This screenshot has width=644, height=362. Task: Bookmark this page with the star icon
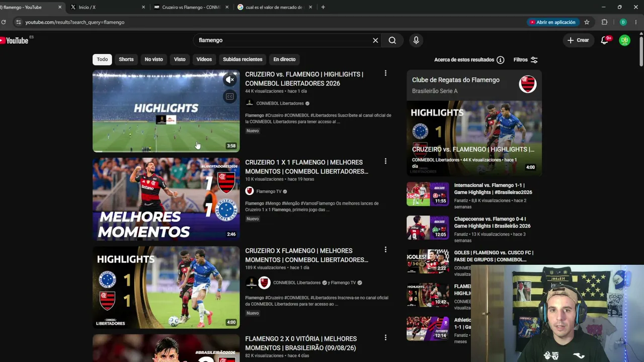tap(587, 22)
